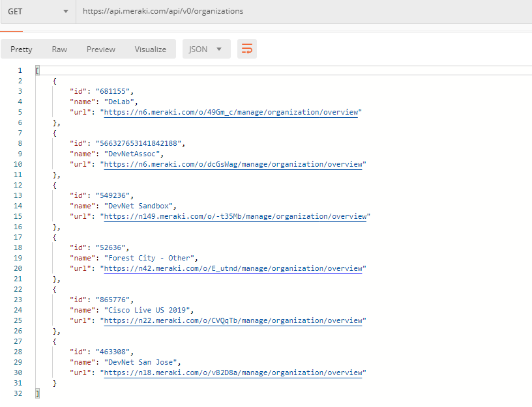Click the closing bracket on line 32
532x407 pixels.
[x=37, y=393]
